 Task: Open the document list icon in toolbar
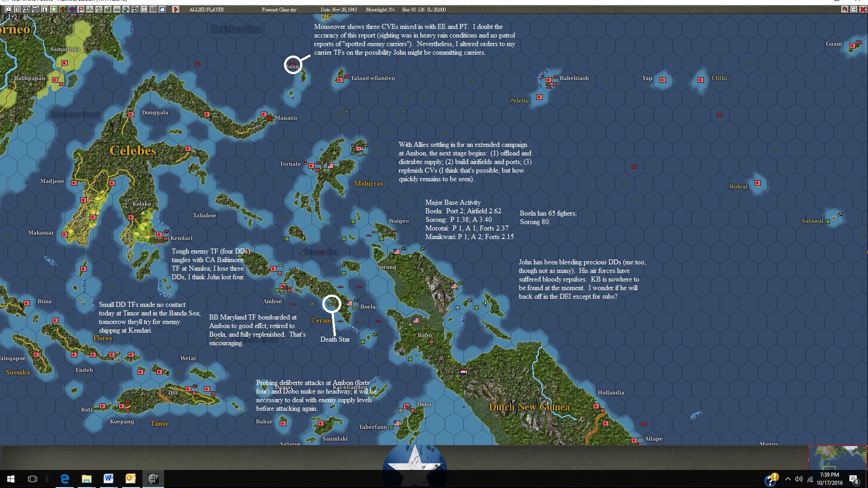(x=17, y=9)
